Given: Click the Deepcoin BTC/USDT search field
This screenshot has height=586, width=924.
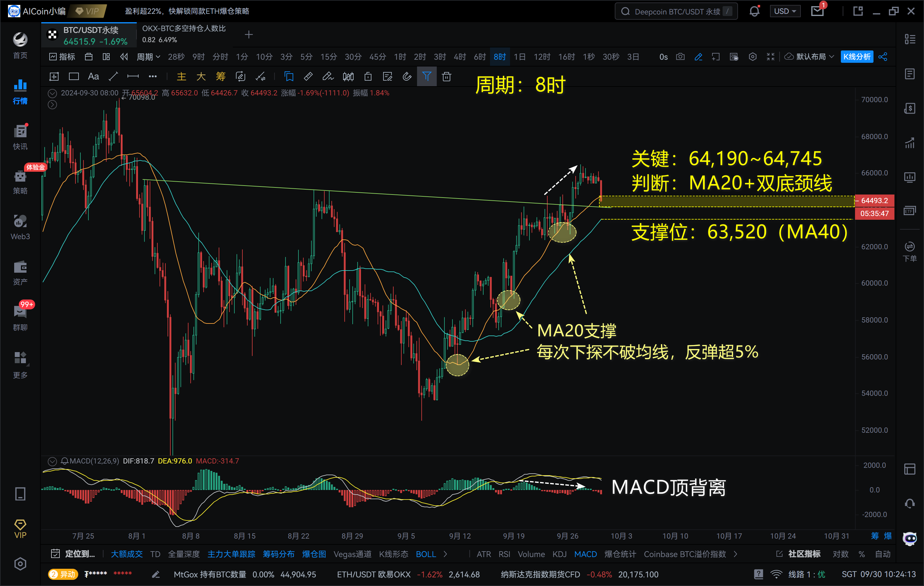Looking at the screenshot, I should tap(676, 11).
